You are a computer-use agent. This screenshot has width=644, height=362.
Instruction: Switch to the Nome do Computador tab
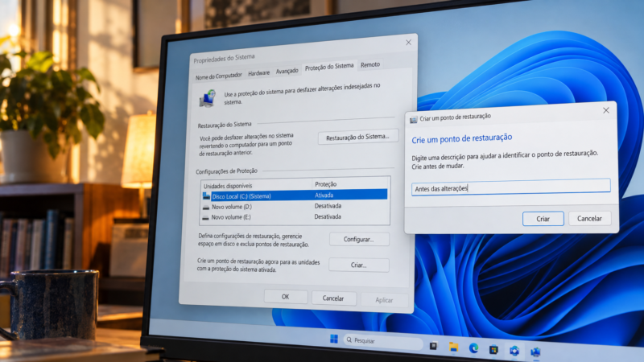click(x=218, y=76)
